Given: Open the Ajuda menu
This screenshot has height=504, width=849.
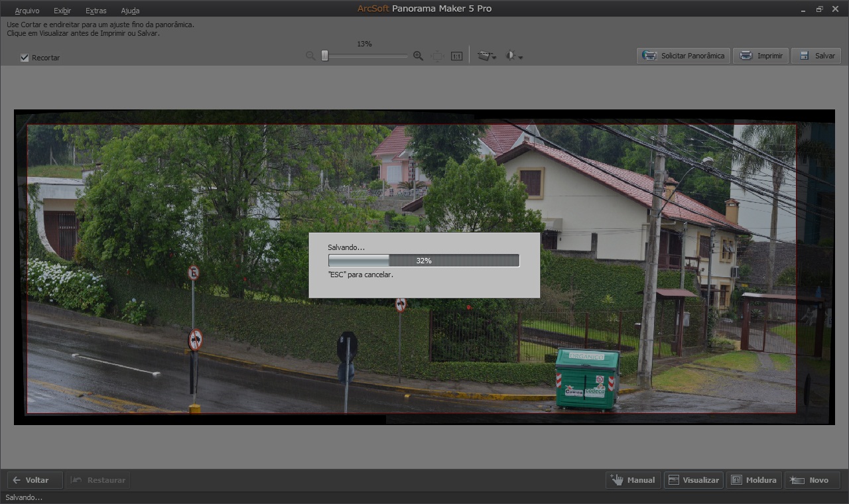Looking at the screenshot, I should 130,11.
